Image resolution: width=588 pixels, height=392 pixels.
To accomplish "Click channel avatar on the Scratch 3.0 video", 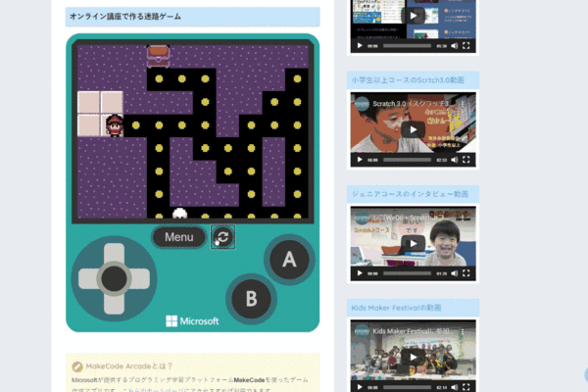I will coord(362,104).
